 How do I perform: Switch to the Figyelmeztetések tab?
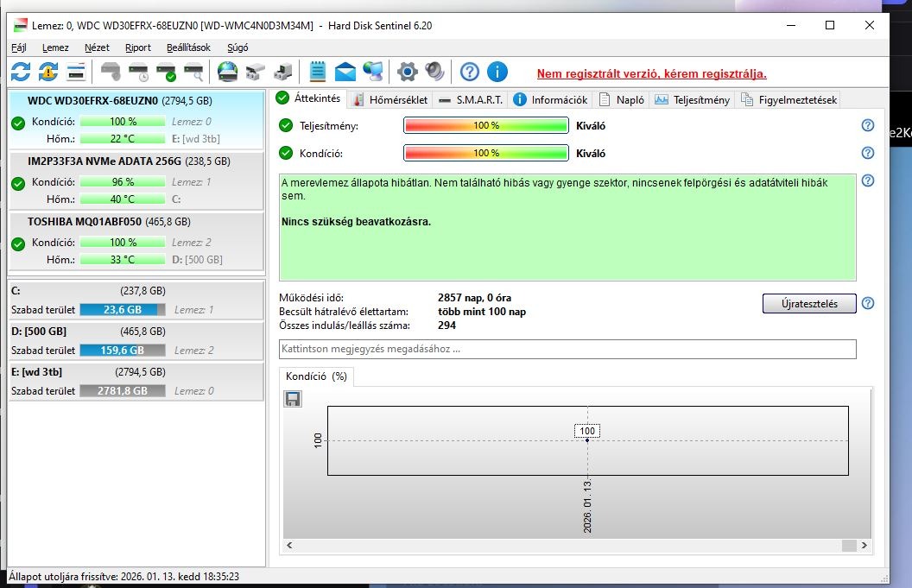point(788,100)
